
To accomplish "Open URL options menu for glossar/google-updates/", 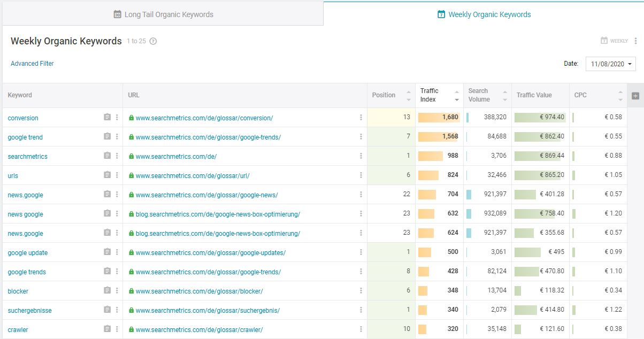I will click(361, 252).
